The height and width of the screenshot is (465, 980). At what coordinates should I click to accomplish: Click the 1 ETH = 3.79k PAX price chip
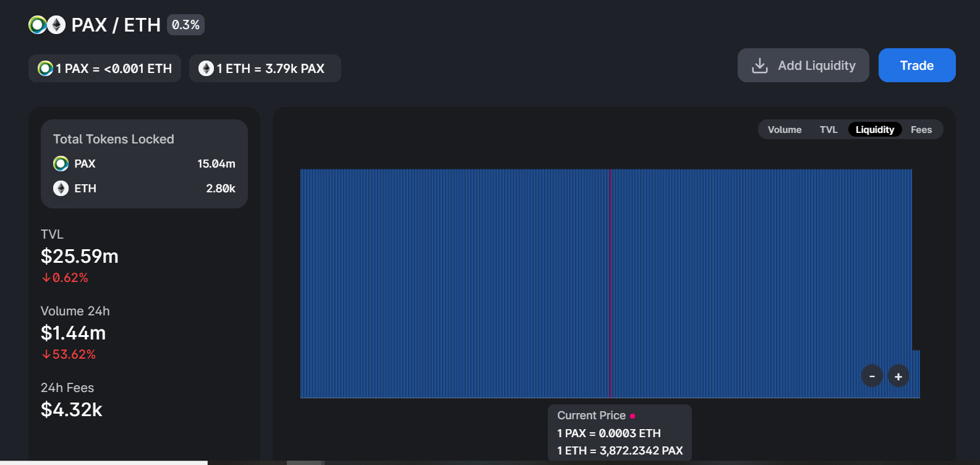click(265, 69)
